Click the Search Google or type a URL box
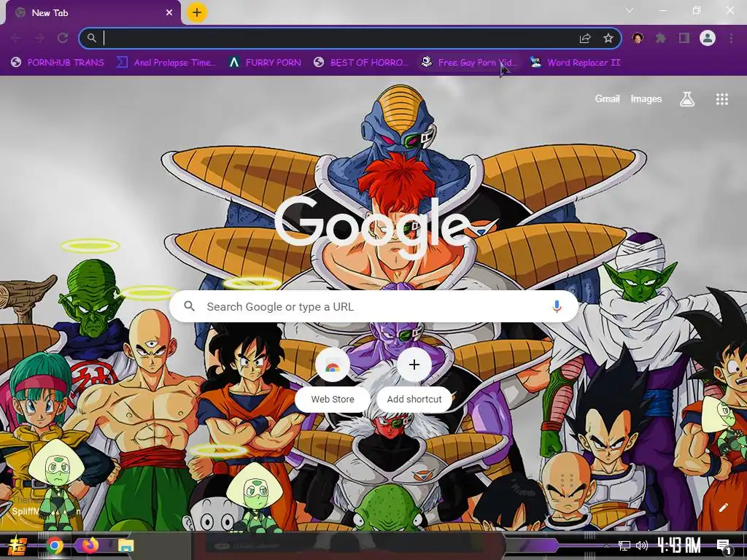 point(374,307)
